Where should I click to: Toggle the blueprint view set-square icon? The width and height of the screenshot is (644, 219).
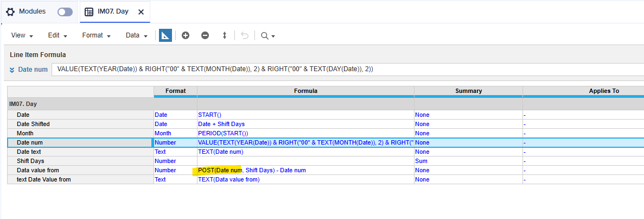click(165, 35)
